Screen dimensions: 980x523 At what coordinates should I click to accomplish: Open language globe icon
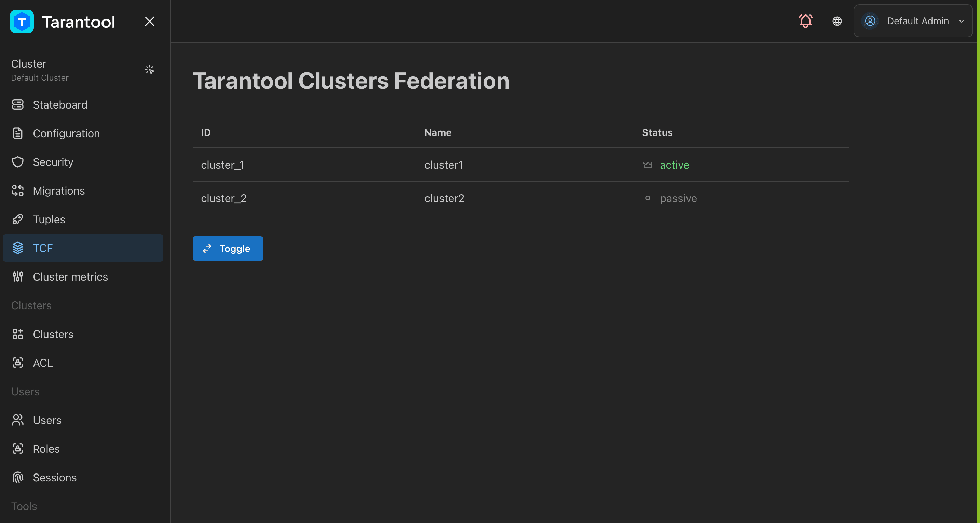click(837, 21)
